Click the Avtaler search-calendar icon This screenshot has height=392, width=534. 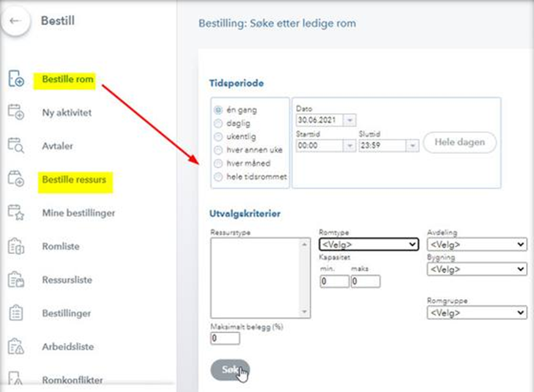16,147
